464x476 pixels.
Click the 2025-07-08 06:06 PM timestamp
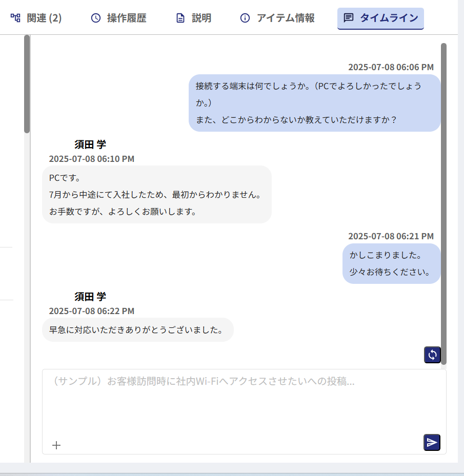[x=390, y=67]
